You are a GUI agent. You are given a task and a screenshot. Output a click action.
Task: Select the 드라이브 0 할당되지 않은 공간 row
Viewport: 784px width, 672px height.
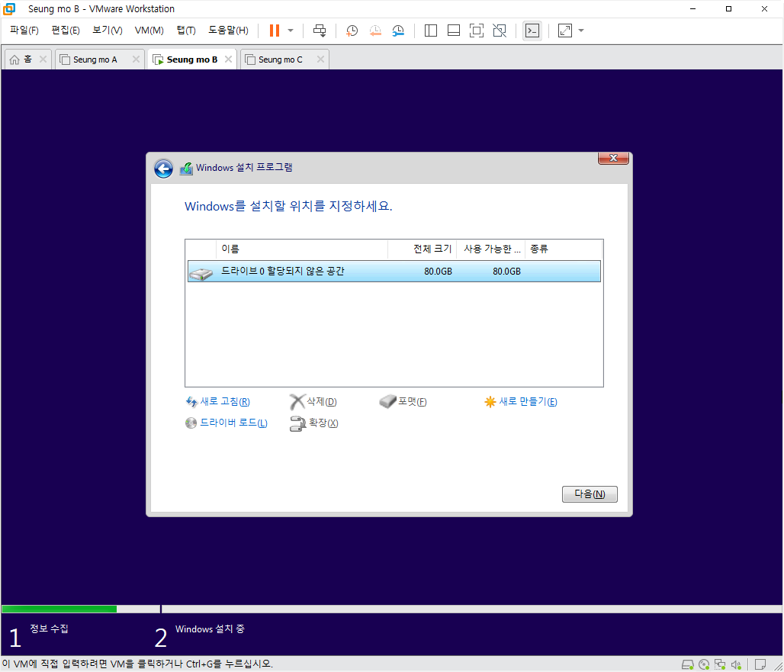[394, 271]
